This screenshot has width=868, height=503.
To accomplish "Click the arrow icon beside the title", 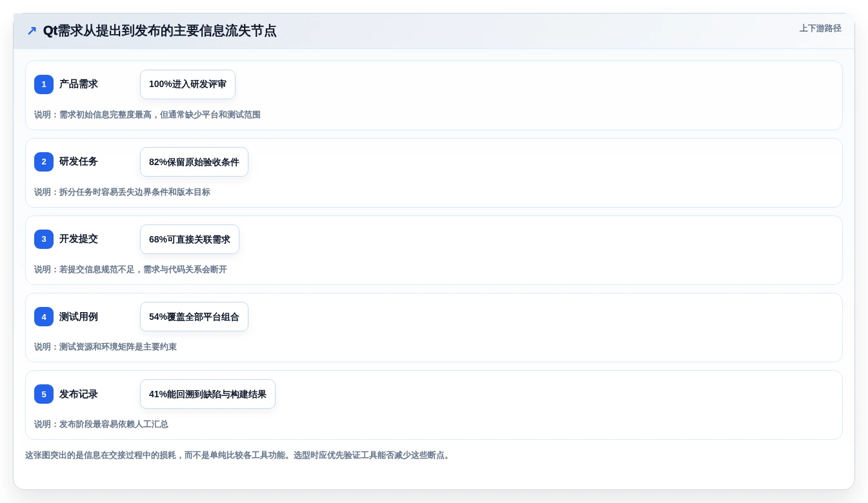I will (x=32, y=31).
